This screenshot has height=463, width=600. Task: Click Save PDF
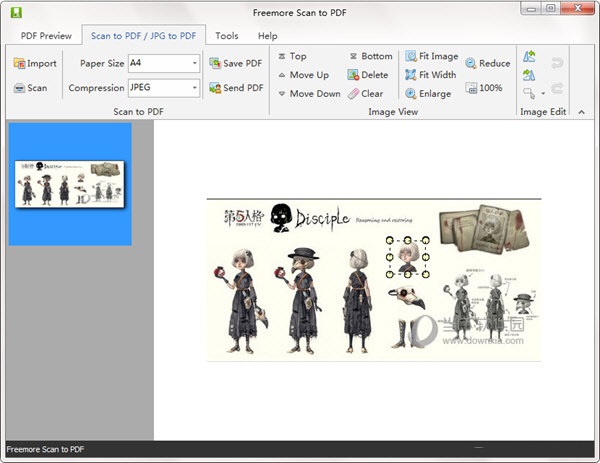[x=235, y=63]
